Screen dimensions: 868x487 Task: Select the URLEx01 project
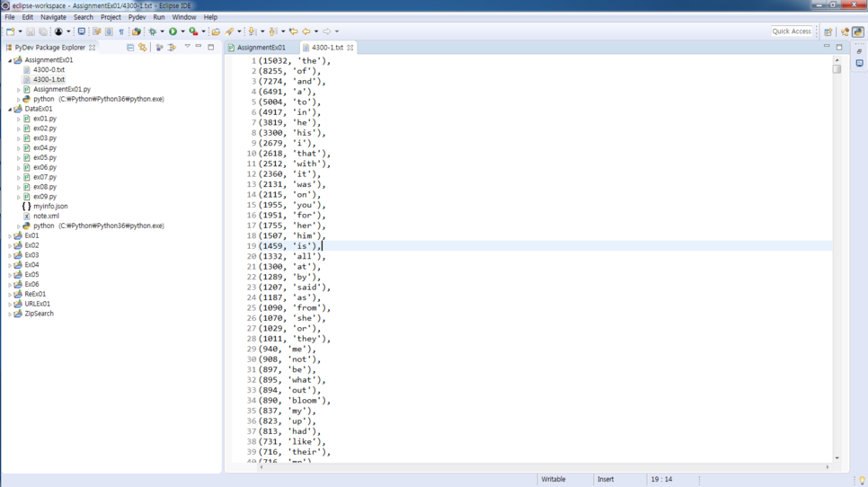37,304
